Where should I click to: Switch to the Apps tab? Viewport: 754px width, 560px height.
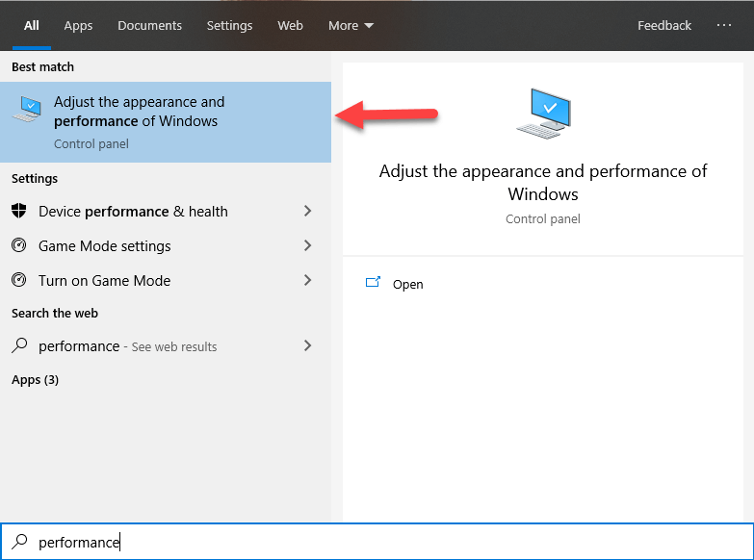point(78,25)
